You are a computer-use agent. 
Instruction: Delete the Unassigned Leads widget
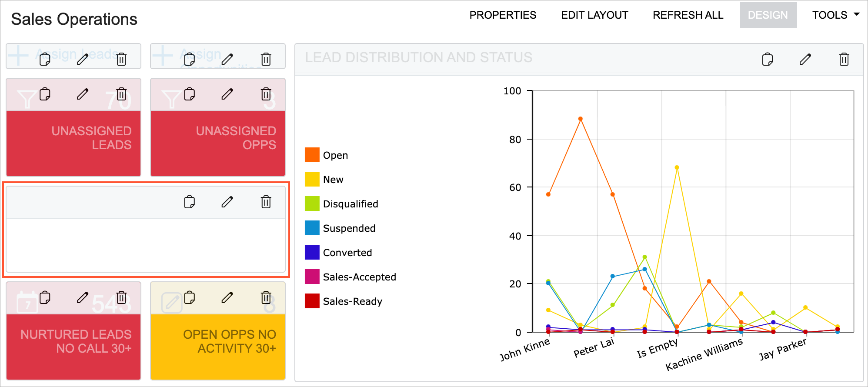121,94
